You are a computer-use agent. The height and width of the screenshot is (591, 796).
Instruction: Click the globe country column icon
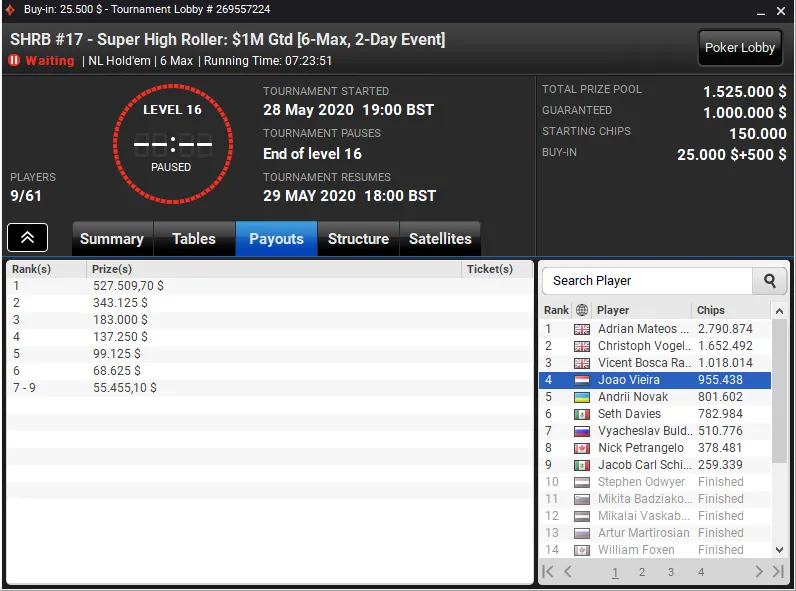pyautogui.click(x=582, y=310)
